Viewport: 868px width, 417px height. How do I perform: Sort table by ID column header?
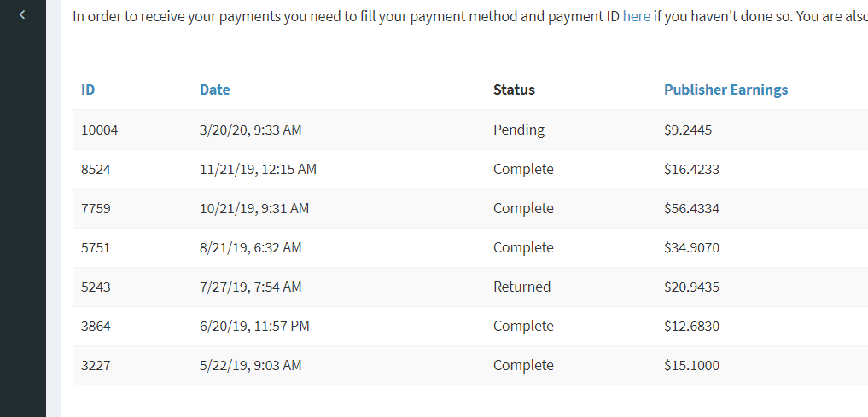pos(88,90)
